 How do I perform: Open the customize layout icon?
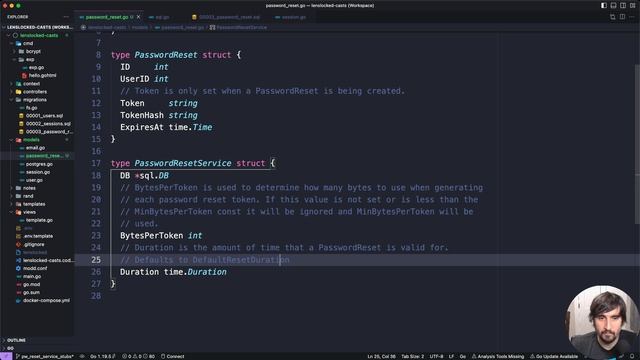[633, 5]
